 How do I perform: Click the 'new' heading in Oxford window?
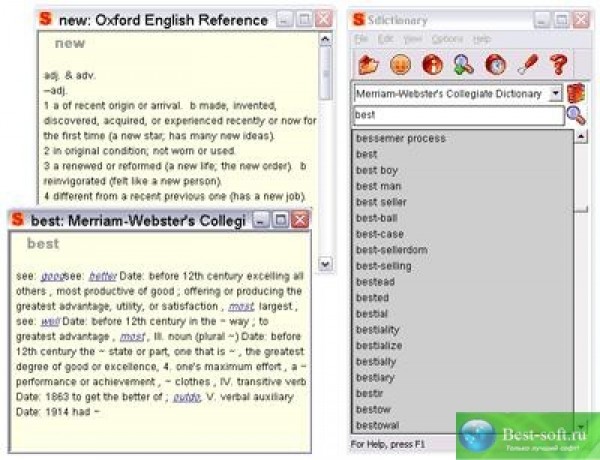pos(70,43)
